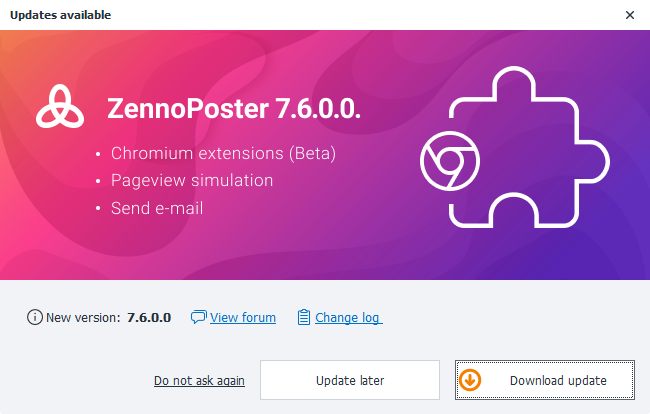Open the View forum link
The width and height of the screenshot is (650, 414).
pyautogui.click(x=243, y=318)
